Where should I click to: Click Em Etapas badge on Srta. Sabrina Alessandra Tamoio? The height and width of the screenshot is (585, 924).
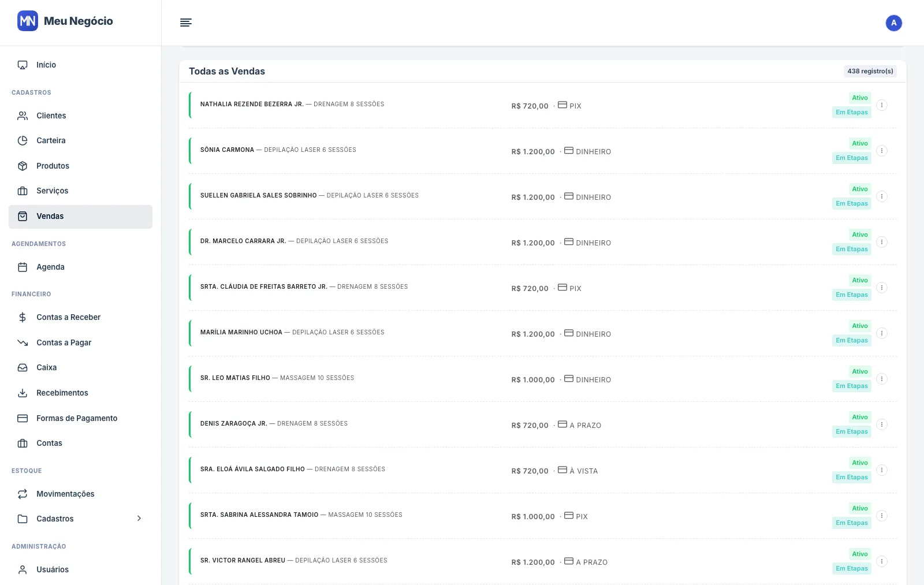point(852,523)
